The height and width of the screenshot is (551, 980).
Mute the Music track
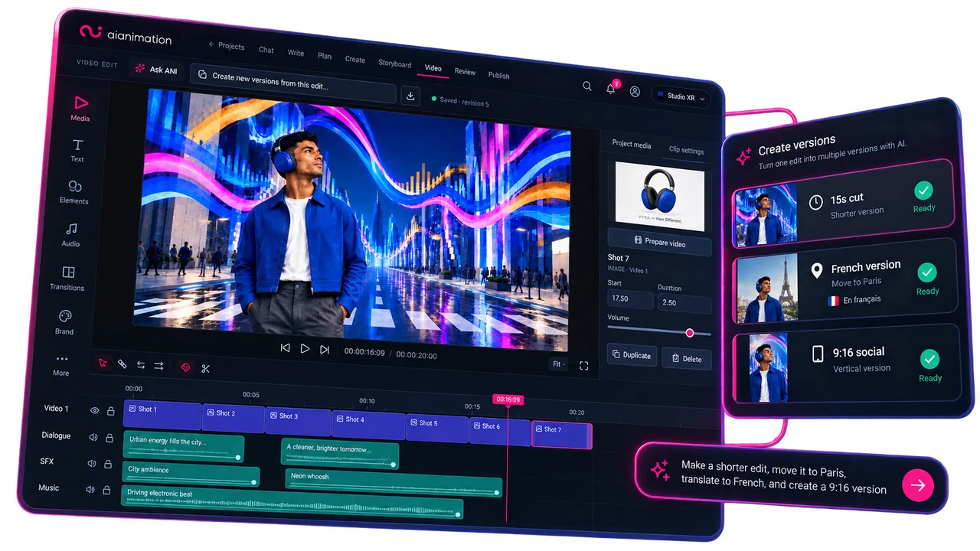coord(90,490)
